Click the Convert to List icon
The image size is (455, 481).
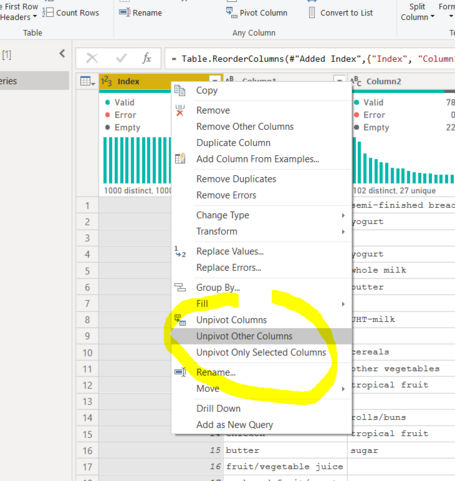coord(312,13)
